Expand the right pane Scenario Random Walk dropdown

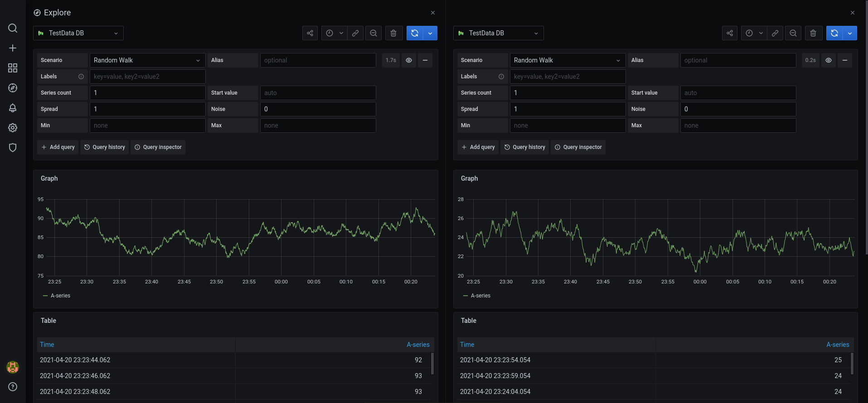pyautogui.click(x=567, y=60)
